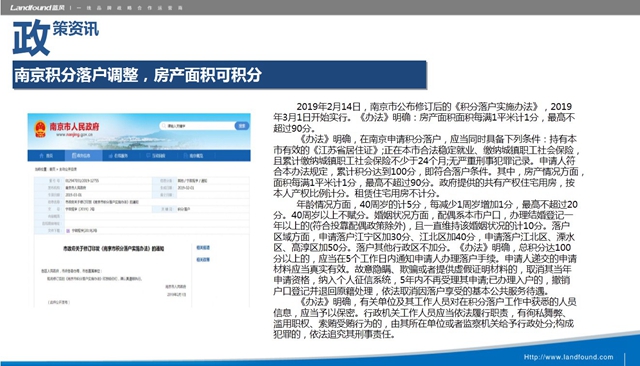Open the first blue related link beside notice
The width and height of the screenshot is (640, 366).
point(203,248)
